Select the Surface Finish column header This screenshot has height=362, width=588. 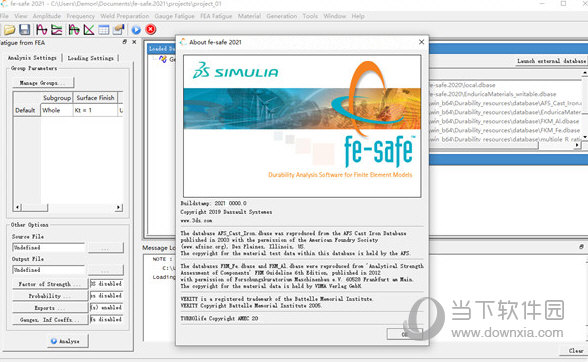click(x=95, y=98)
